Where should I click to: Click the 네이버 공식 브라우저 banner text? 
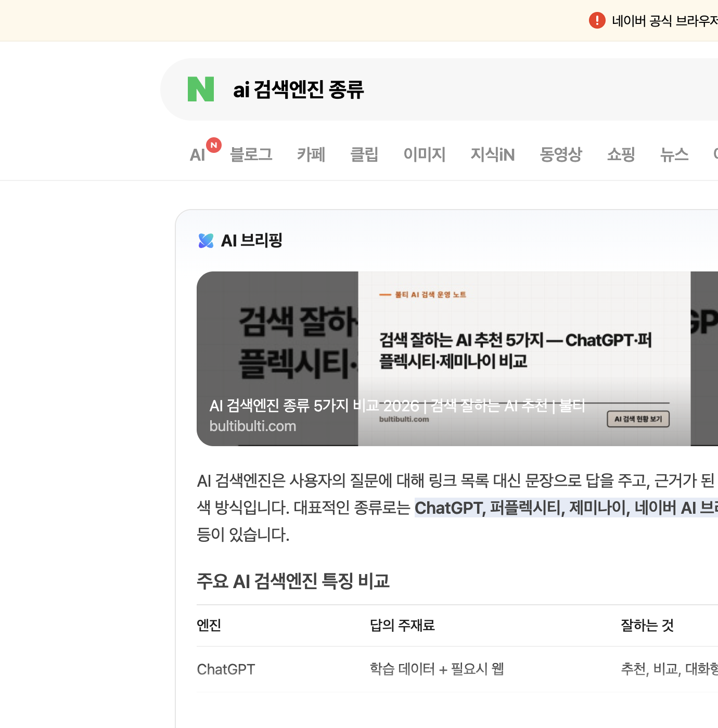(665, 21)
